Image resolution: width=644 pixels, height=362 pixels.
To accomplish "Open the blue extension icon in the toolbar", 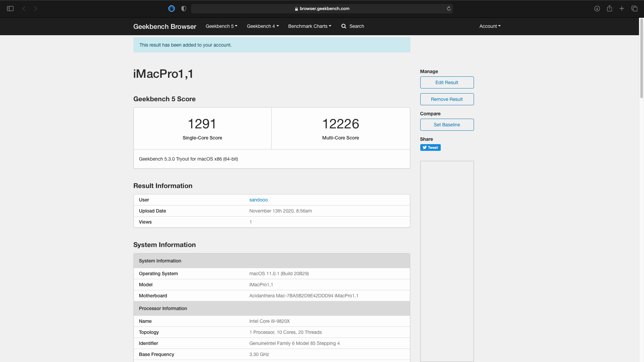I will 171,9.
